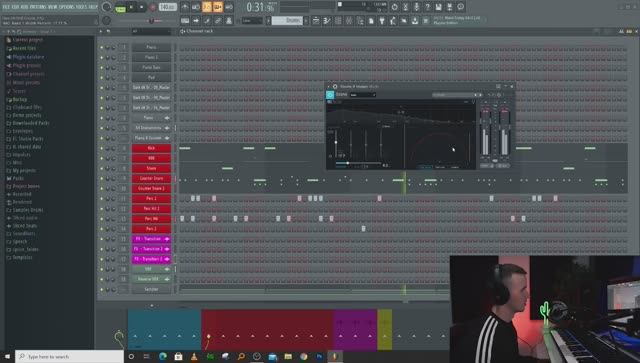
Task: Adjust the main pitch horizontal slider
Action: click(152, 20)
